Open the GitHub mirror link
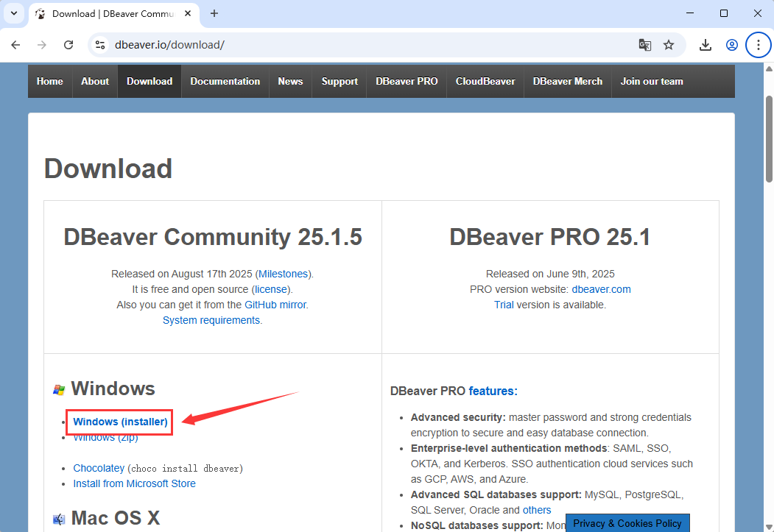Screen dimensions: 774x532 [x=275, y=304]
